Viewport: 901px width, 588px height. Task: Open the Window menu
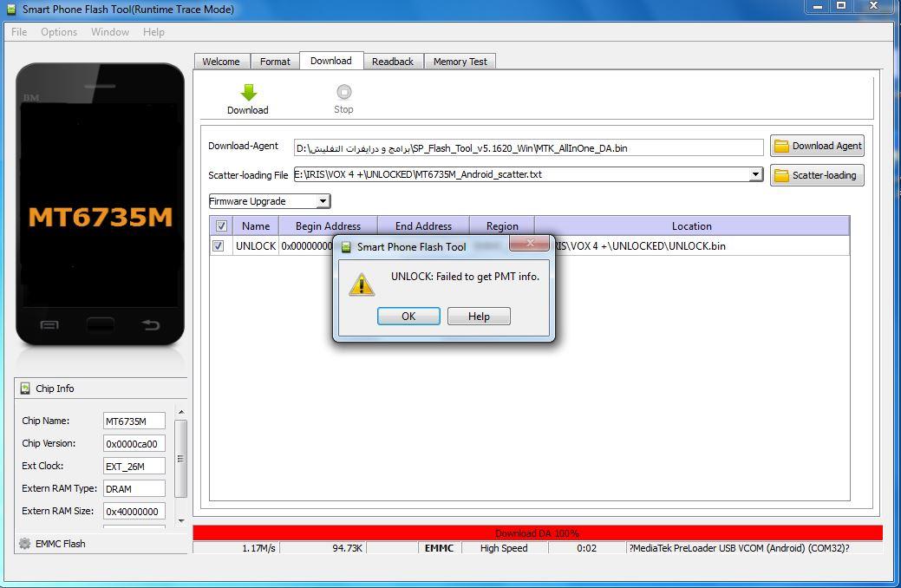tap(110, 31)
